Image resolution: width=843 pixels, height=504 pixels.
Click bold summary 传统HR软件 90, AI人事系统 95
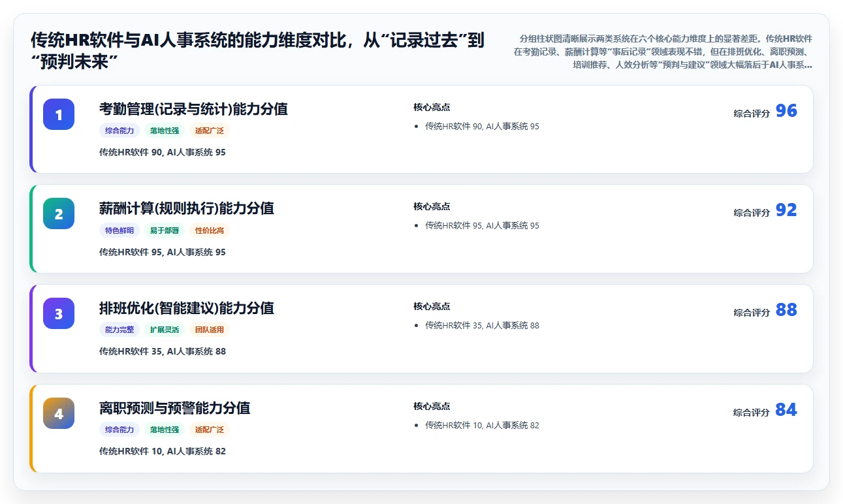163,152
